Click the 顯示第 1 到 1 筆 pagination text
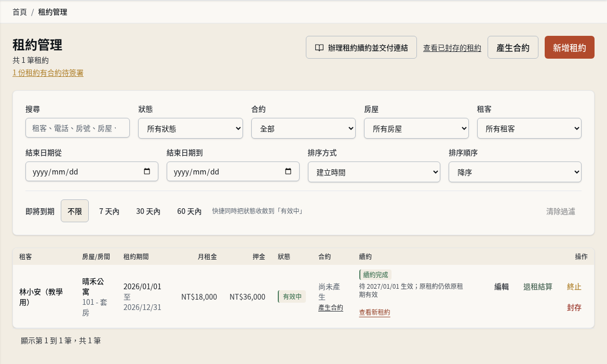This screenshot has height=364, width=607. [61, 341]
